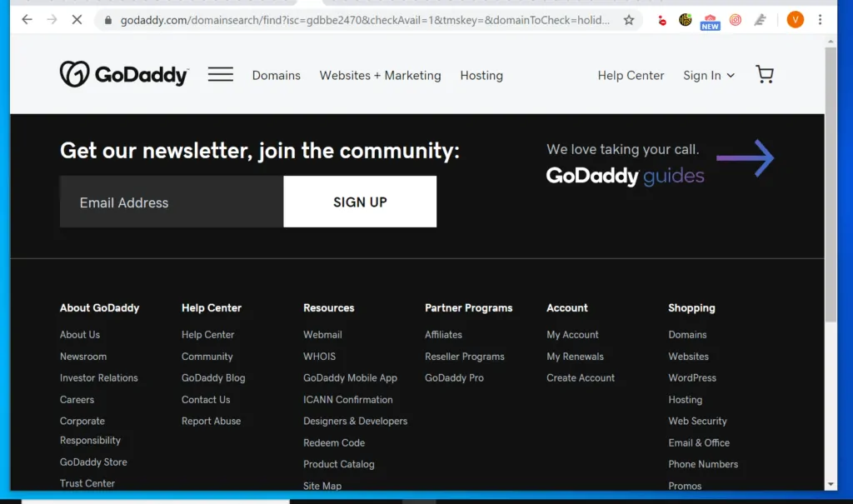Viewport: 853px width, 504px height.
Task: Open Create Account link
Action: click(581, 377)
